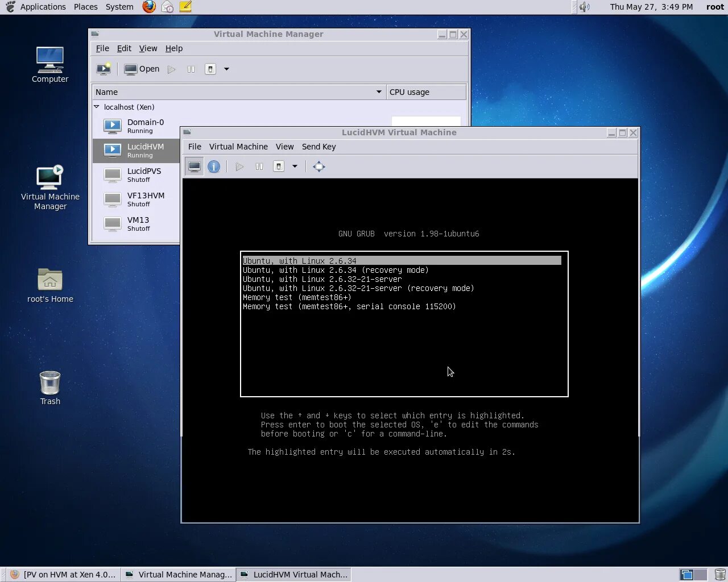Launch Firefox from the top panel
The height and width of the screenshot is (582, 728).
click(149, 7)
